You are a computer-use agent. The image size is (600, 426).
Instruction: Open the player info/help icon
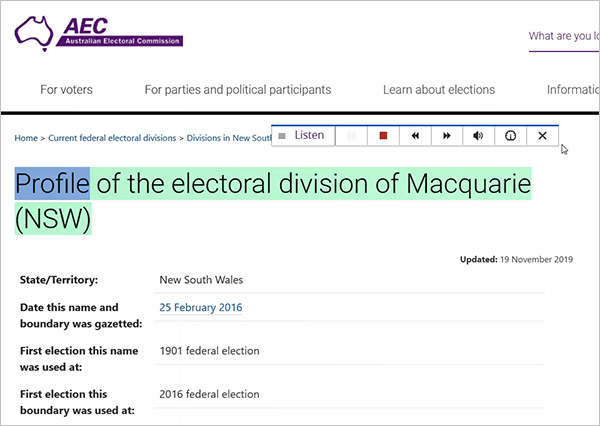[510, 135]
